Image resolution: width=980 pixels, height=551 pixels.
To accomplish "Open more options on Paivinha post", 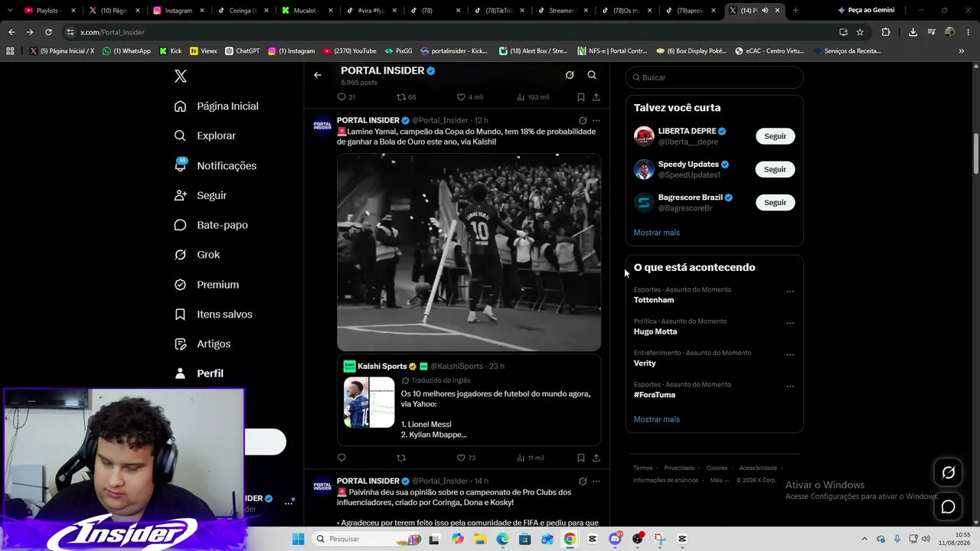I will tap(596, 481).
